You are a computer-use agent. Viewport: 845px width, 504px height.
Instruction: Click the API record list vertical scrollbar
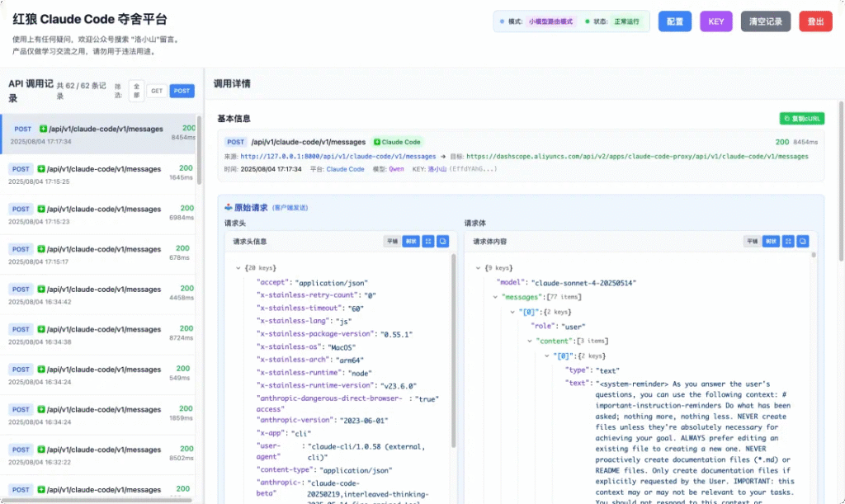pos(199,151)
